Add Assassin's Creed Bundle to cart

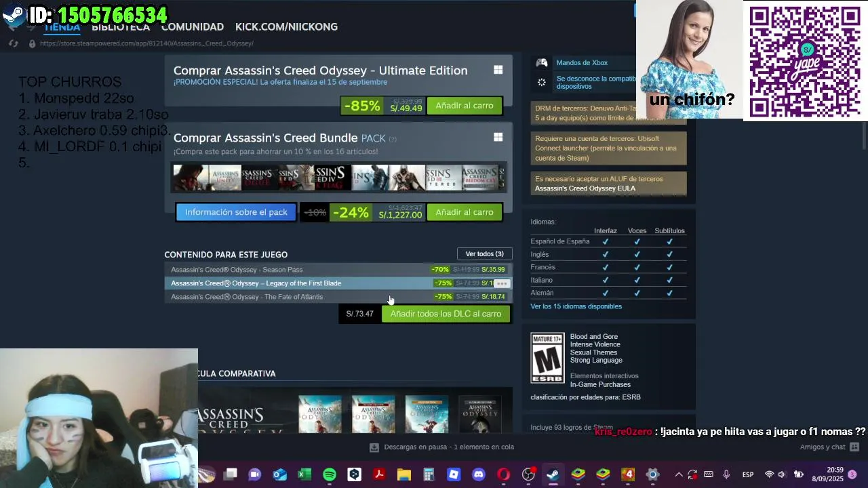click(465, 212)
